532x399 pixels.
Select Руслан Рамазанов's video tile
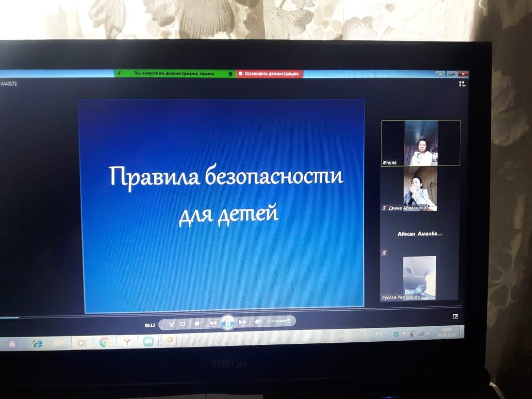coord(419,278)
